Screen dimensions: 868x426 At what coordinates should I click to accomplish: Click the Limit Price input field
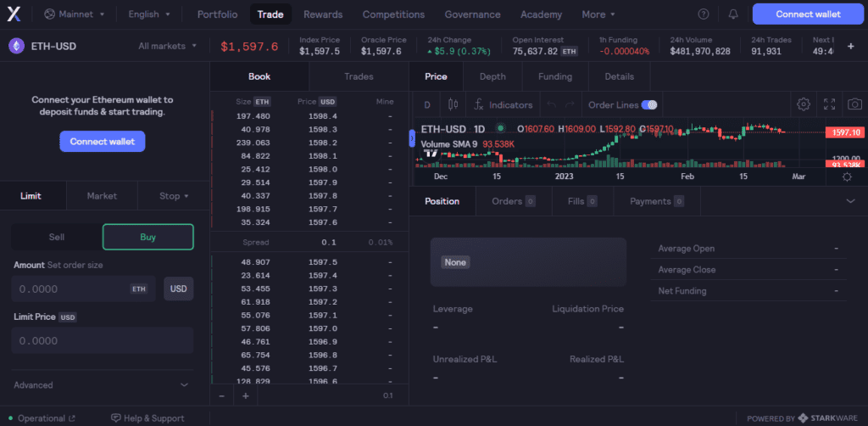coord(103,340)
